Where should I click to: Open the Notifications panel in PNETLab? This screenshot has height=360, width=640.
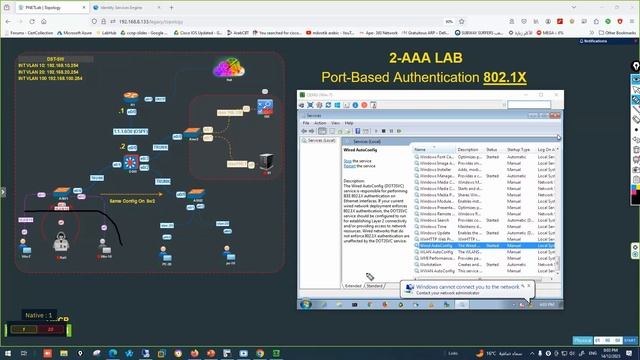click(593, 41)
